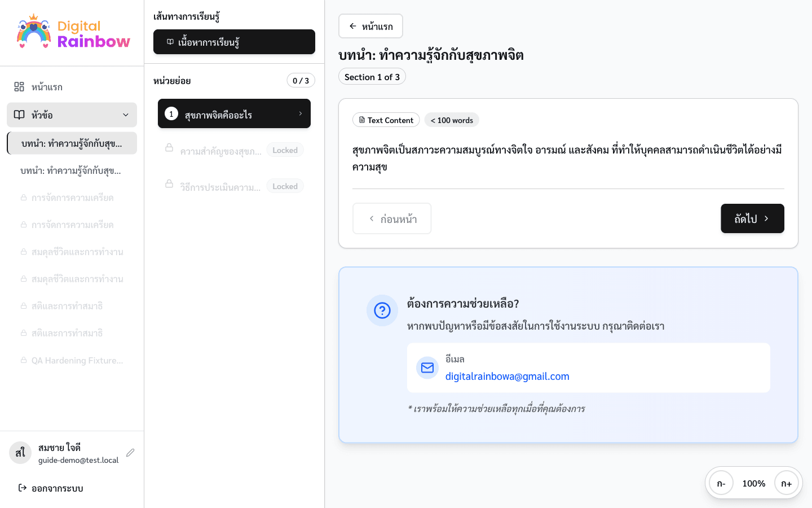Click the user name สมชาย ใจดี
This screenshot has height=508, width=812.
click(x=59, y=448)
